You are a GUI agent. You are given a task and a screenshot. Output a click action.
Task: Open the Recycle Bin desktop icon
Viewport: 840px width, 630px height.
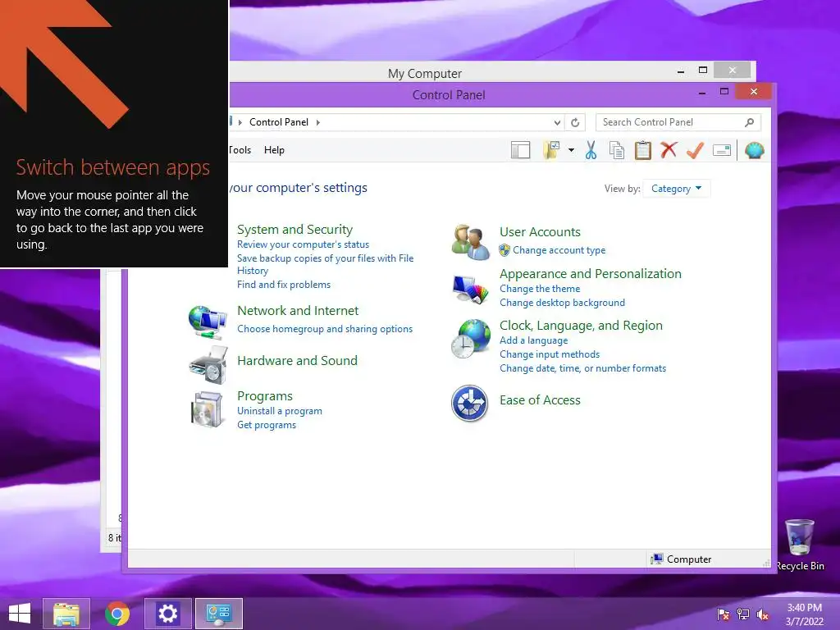click(x=799, y=545)
